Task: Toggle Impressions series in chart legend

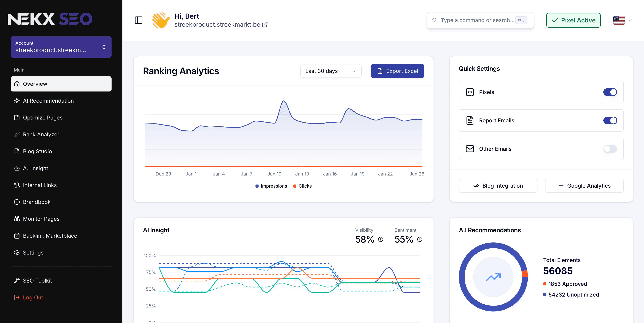Action: 271,186
